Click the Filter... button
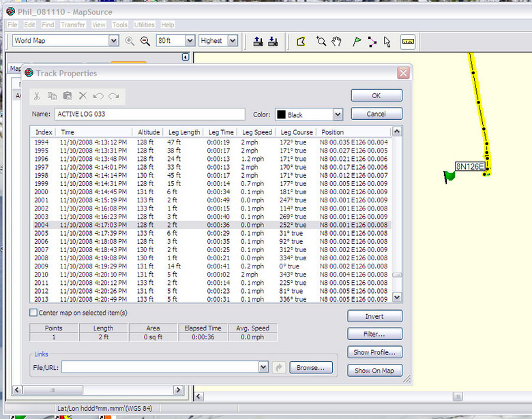Image resolution: width=532 pixels, height=419 pixels. (x=374, y=334)
